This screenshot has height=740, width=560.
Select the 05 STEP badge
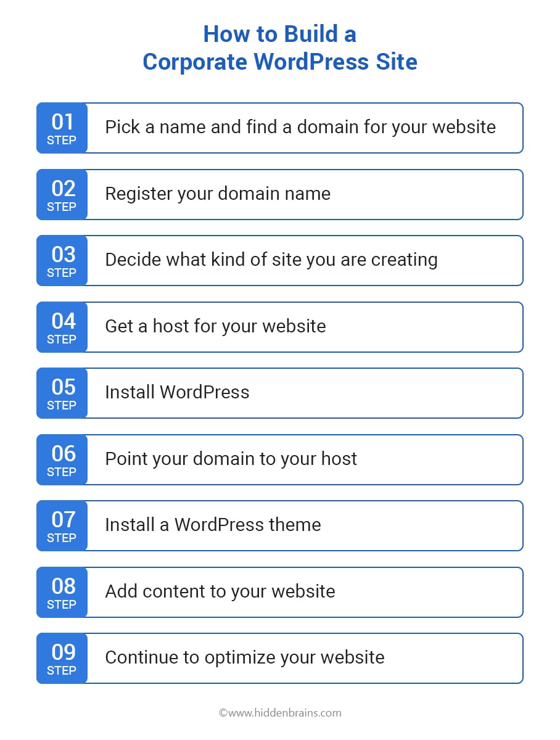coord(62,393)
